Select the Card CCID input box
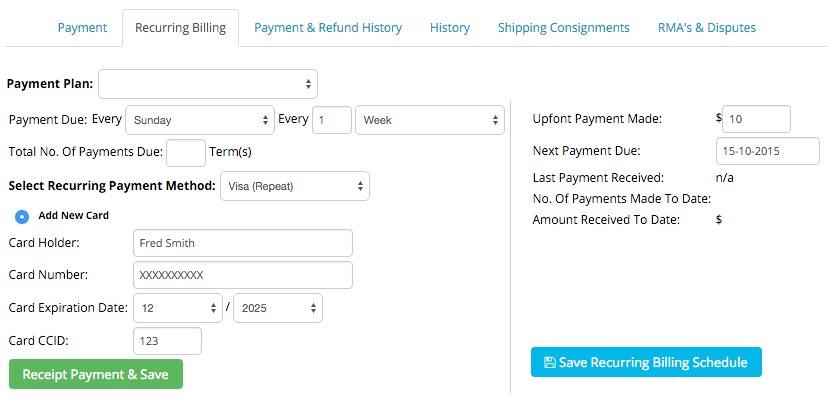 tap(167, 341)
